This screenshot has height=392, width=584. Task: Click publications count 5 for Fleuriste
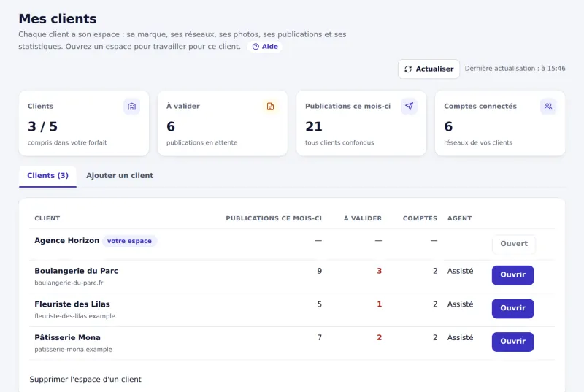320,304
